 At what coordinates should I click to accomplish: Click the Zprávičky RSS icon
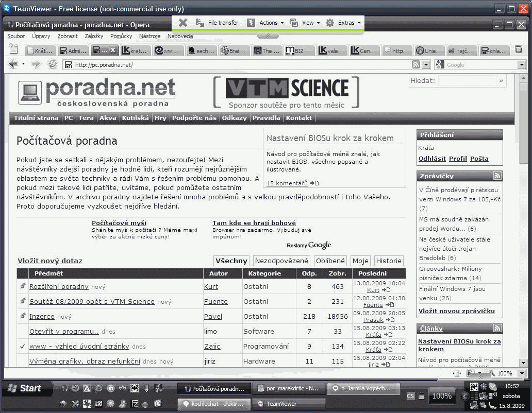497,176
